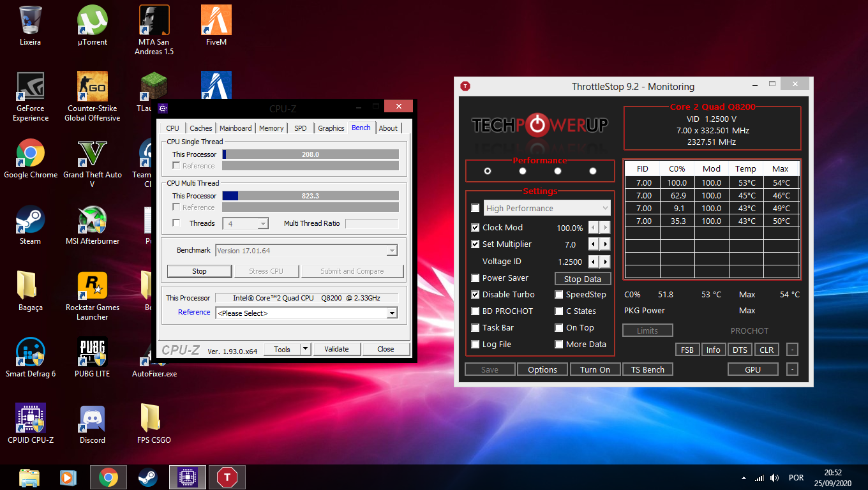Click the volume speaker icon in the system tray
This screenshot has width=868, height=490.
[774, 478]
